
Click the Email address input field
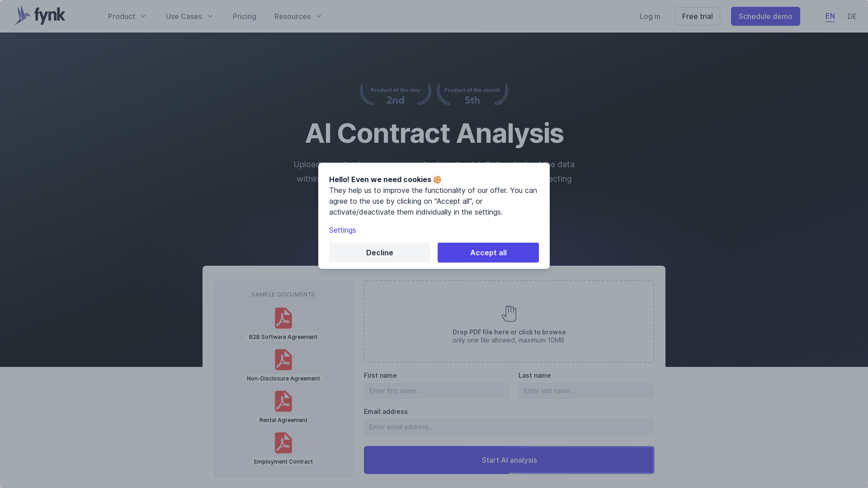click(x=509, y=427)
